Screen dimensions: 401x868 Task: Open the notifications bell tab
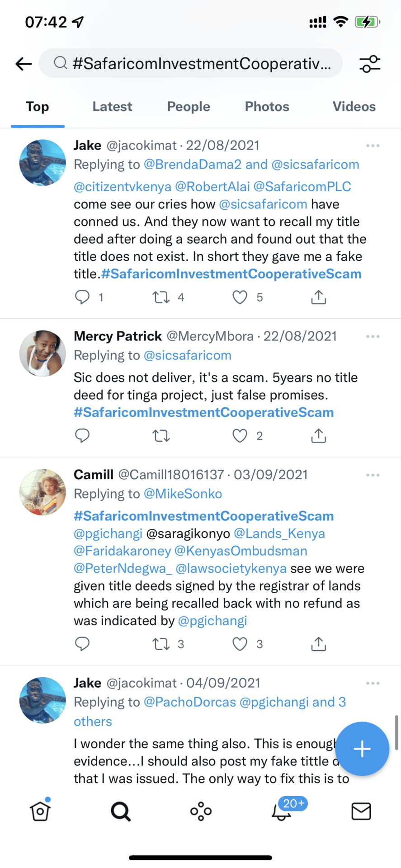pyautogui.click(x=282, y=811)
